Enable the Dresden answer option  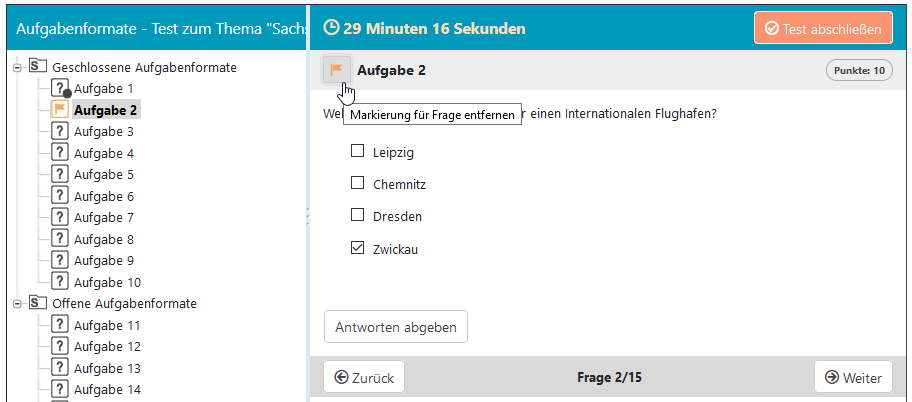pos(357,215)
